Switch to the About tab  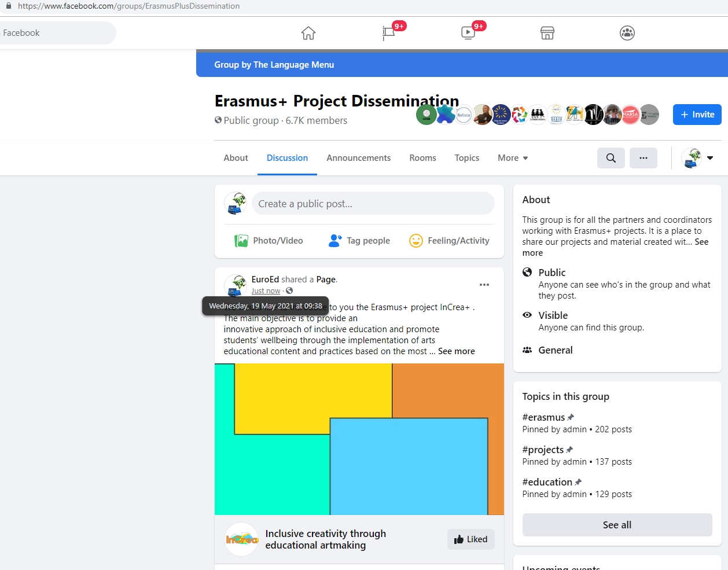click(x=236, y=158)
